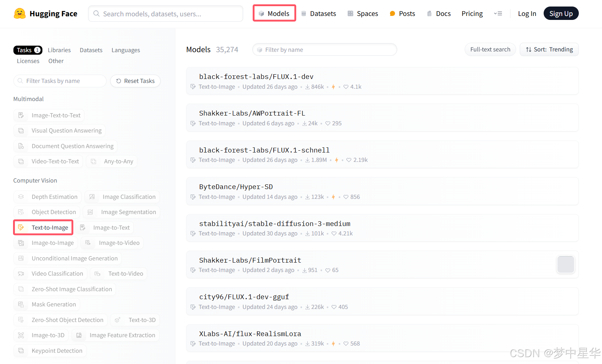
Task: Click the Image-Text-to-Text task icon
Action: pyautogui.click(x=21, y=115)
